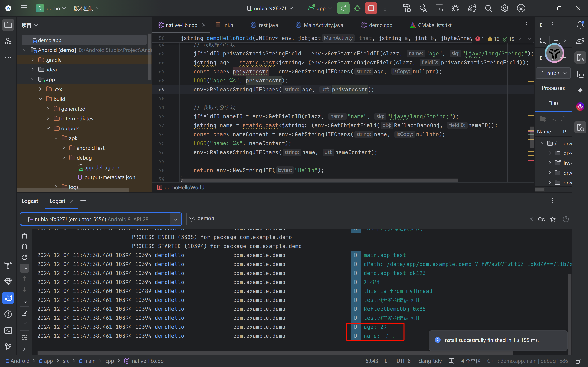Open the logcat device selector dropdown
The image size is (588, 367).
tap(175, 219)
